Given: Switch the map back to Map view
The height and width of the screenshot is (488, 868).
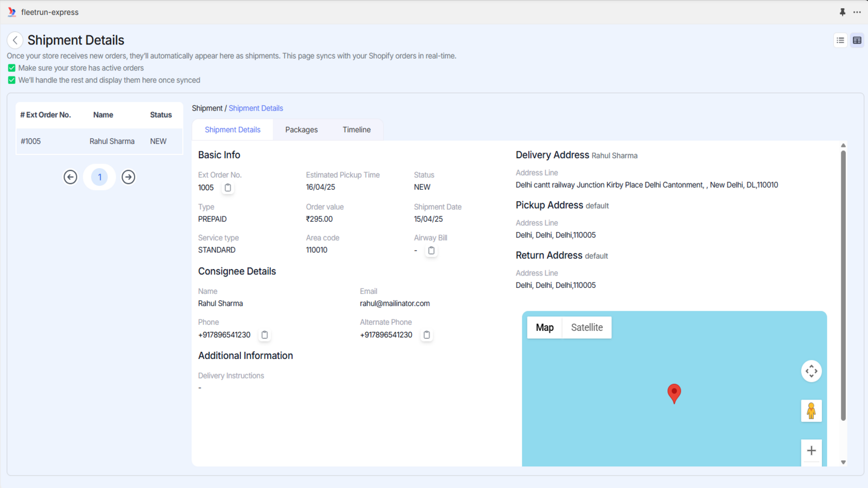Looking at the screenshot, I should click(x=545, y=327).
